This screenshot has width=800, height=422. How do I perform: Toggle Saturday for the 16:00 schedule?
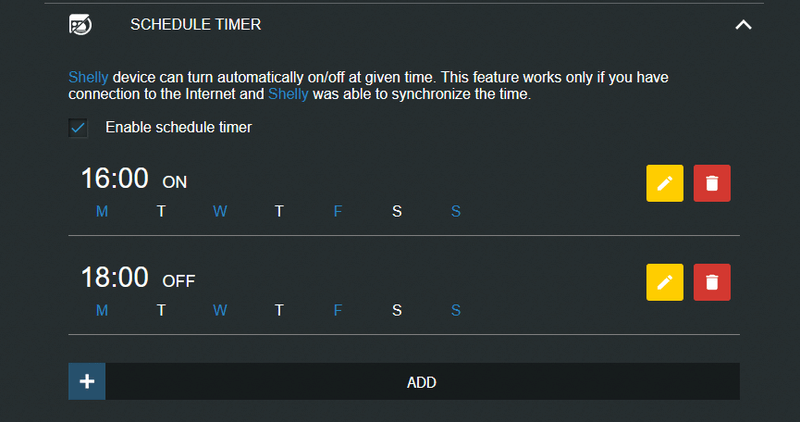[397, 211]
